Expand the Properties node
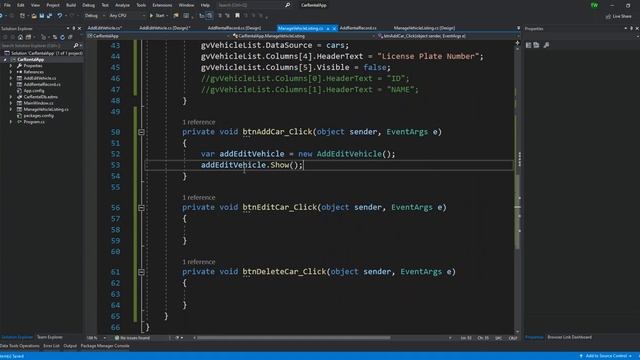 [11, 66]
